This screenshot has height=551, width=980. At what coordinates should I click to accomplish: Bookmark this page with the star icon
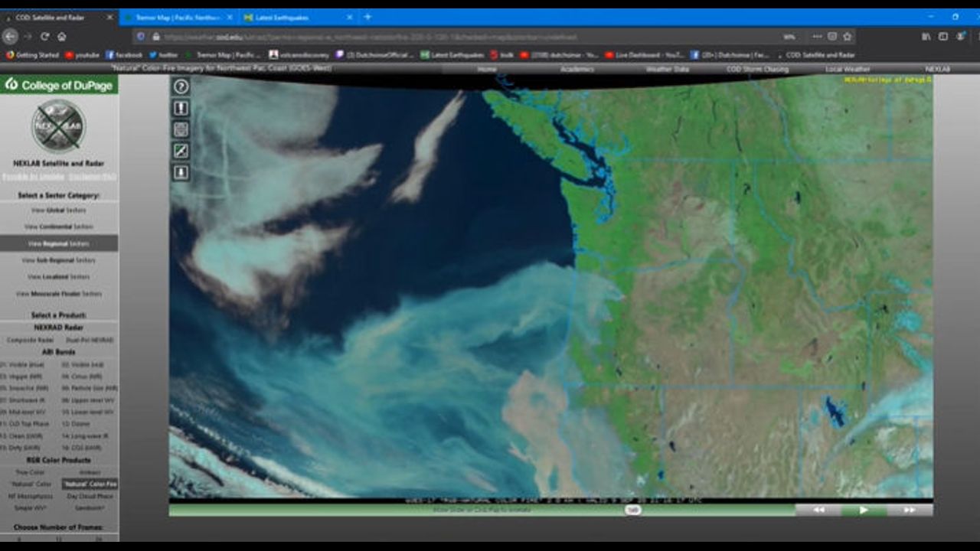pyautogui.click(x=848, y=36)
